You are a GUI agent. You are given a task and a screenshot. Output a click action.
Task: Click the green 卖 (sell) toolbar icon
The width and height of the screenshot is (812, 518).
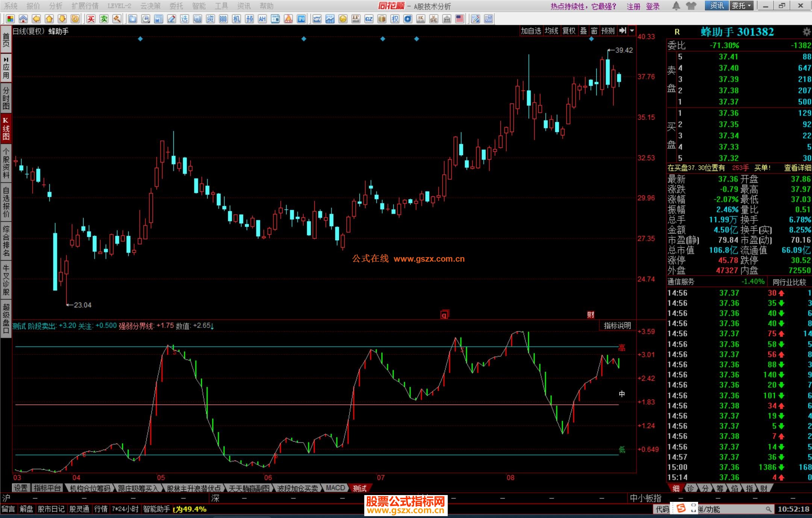click(x=104, y=19)
